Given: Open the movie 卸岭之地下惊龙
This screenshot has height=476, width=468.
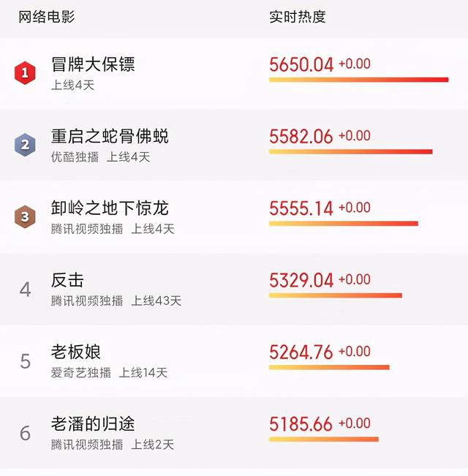Looking at the screenshot, I should [110, 208].
